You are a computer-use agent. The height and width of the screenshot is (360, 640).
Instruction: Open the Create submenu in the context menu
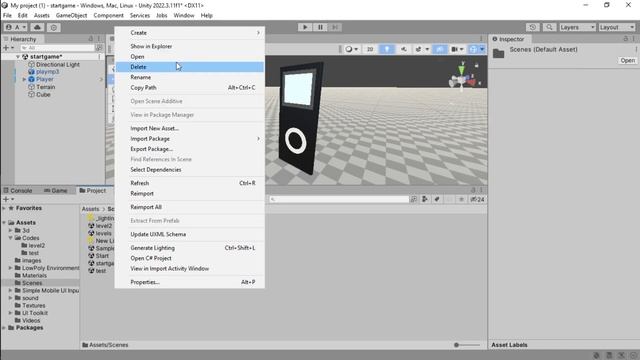pyautogui.click(x=190, y=33)
